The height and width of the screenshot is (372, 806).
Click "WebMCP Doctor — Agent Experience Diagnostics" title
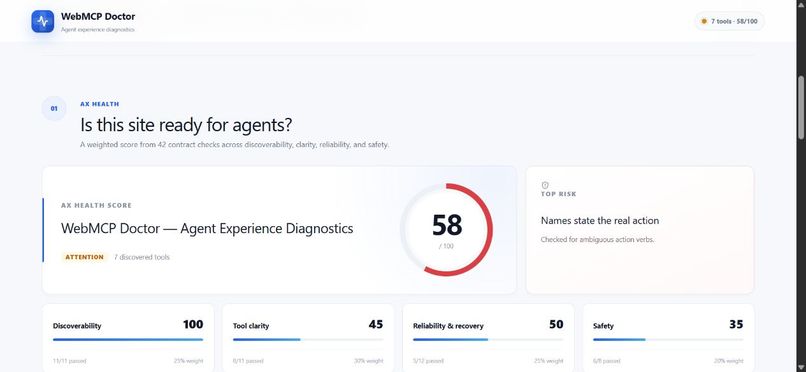(207, 229)
